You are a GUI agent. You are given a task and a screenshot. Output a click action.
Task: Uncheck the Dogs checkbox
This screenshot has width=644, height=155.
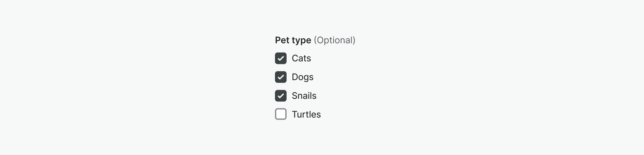coord(281,77)
